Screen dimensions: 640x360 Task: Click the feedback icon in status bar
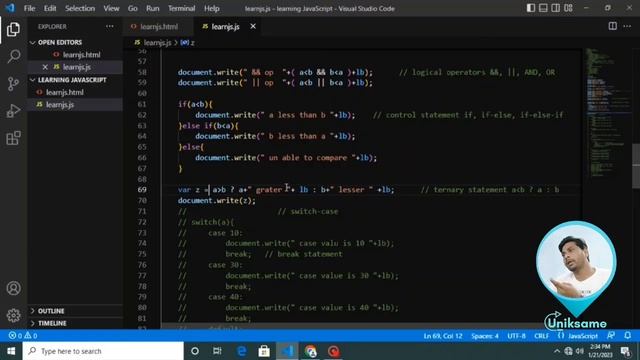pos(611,336)
